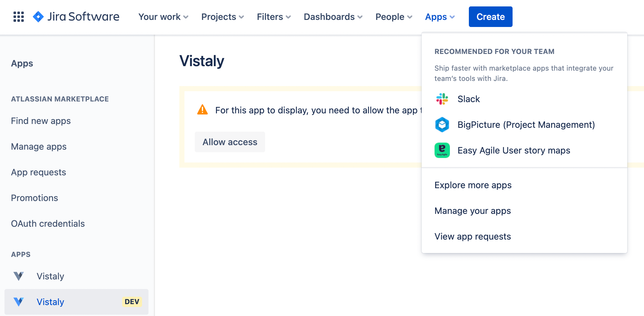This screenshot has width=644, height=316.
Task: Expand the Your work dropdown
Action: [163, 17]
